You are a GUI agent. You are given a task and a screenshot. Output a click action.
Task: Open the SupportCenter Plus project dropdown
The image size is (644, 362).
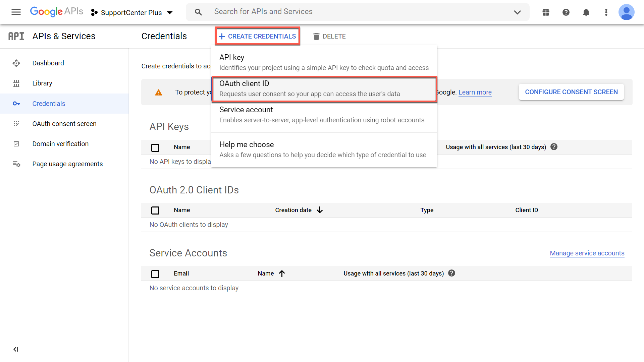[132, 12]
